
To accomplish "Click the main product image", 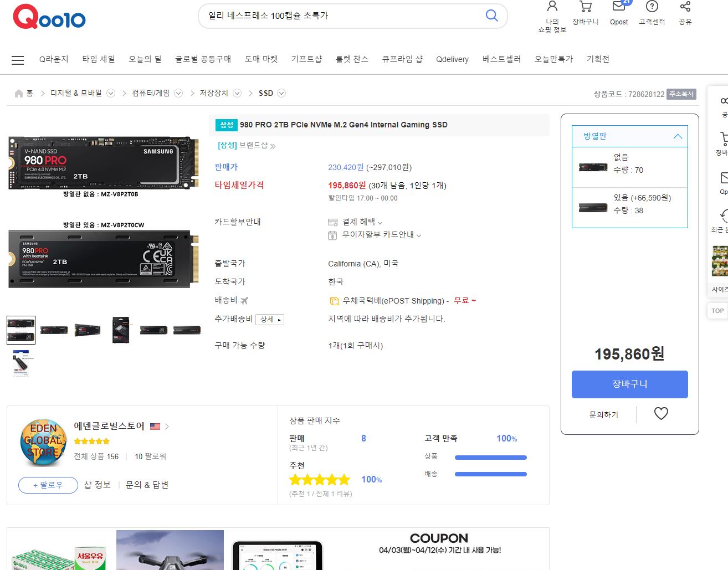I will [x=104, y=212].
